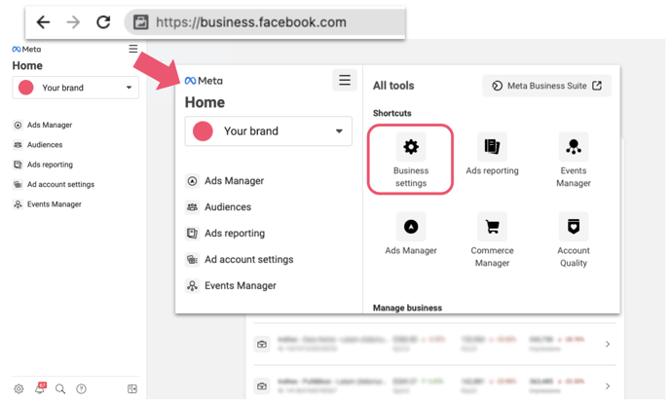This screenshot has width=670, height=403.
Task: Click the Meta Business Suite button
Action: (x=546, y=86)
